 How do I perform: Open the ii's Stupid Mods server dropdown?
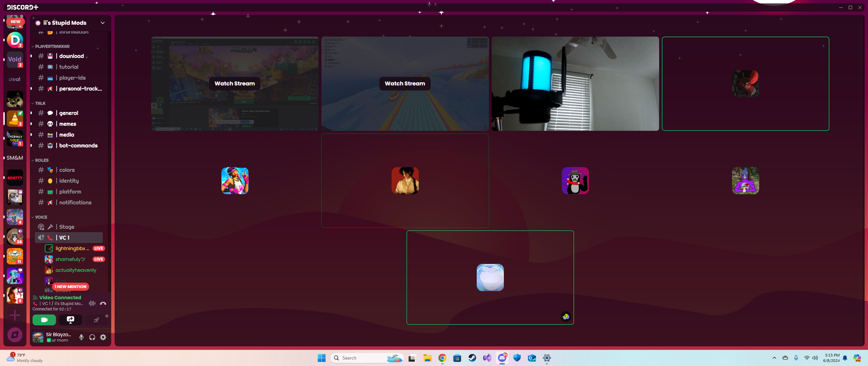point(103,23)
